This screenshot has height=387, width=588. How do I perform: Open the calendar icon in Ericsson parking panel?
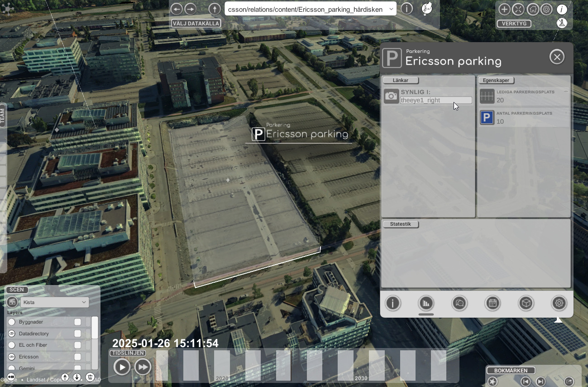click(492, 303)
